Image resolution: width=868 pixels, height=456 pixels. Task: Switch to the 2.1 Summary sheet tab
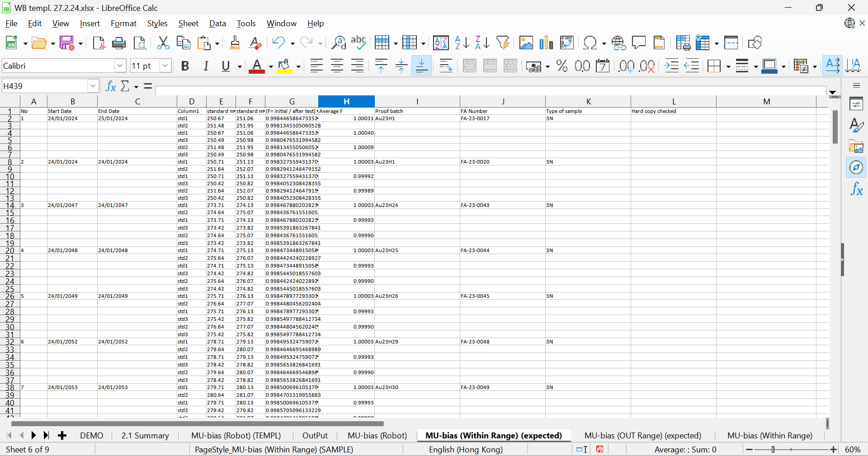(145, 436)
